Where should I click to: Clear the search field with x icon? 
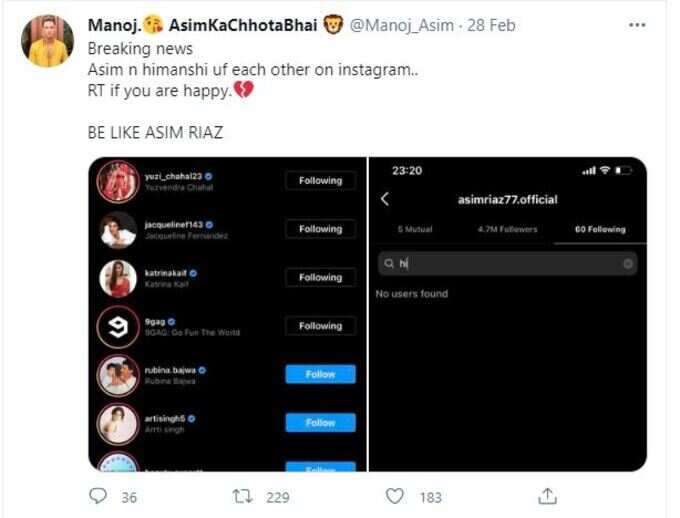(x=628, y=263)
